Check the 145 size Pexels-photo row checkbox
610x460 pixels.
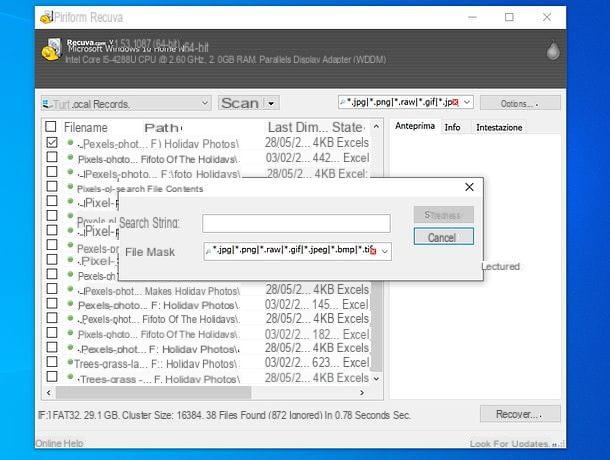[x=52, y=303]
